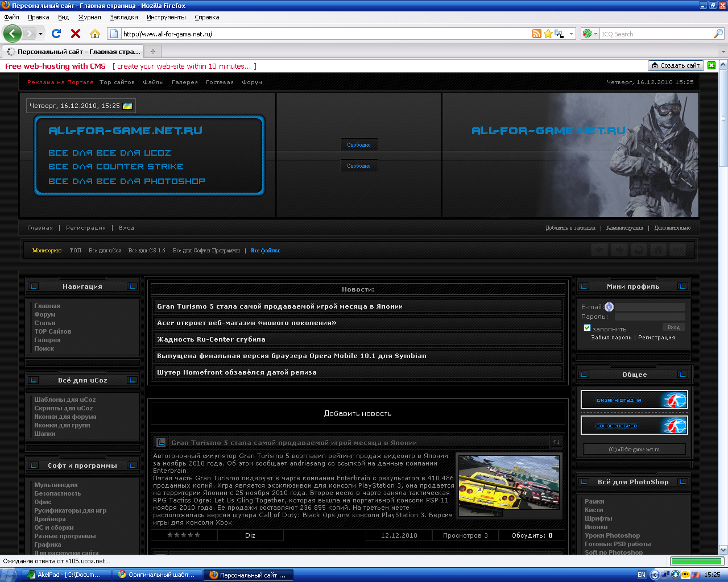The image size is (728, 582).
Task: Open Все файлы link in toolbar
Action: 265,251
